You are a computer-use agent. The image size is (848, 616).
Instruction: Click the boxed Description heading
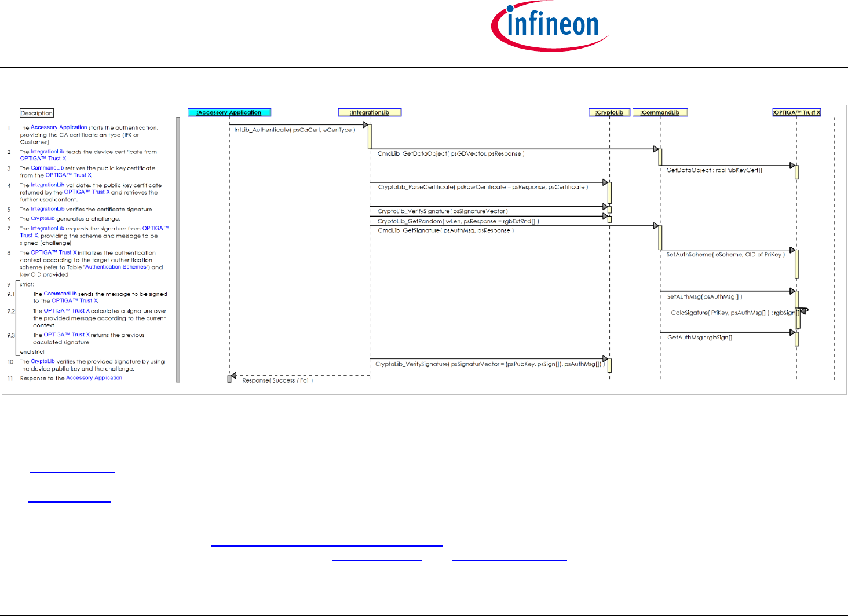point(36,113)
